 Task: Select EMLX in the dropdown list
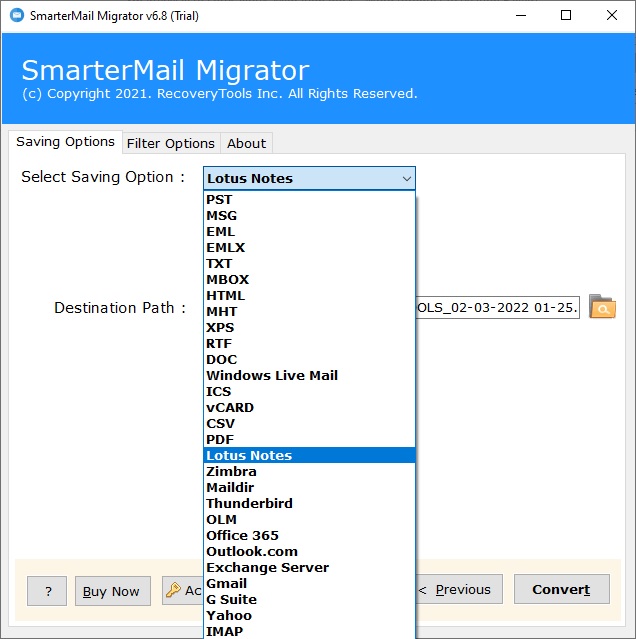pos(309,247)
